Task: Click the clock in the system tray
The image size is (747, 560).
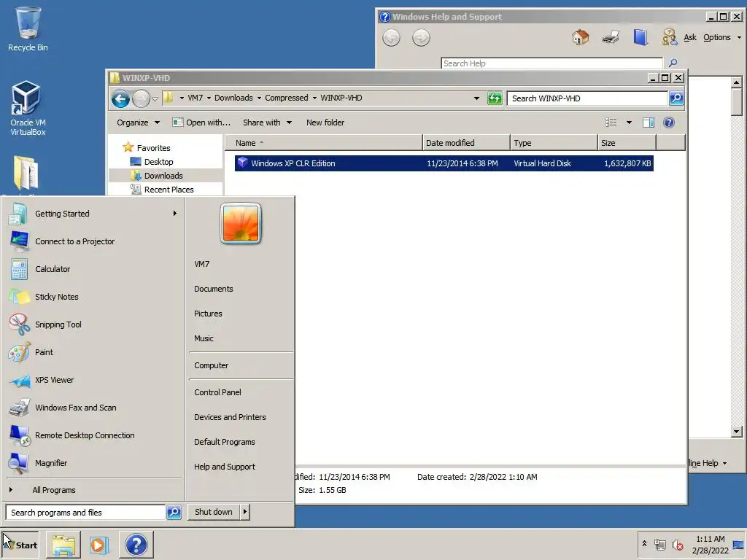Action: click(x=710, y=545)
